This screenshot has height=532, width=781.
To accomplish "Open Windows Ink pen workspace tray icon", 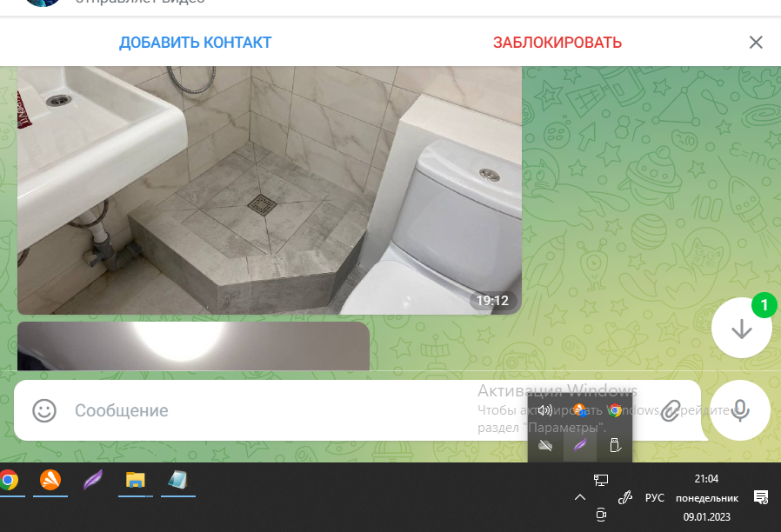I will (x=625, y=497).
